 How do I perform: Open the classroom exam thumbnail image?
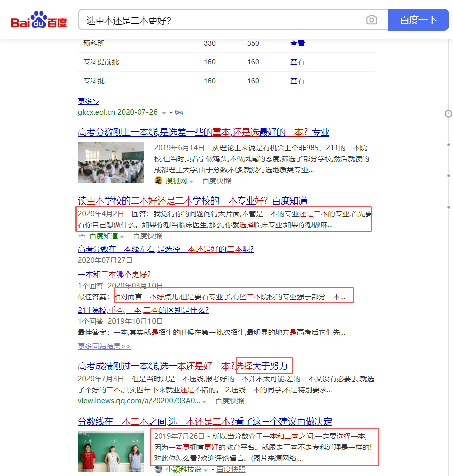[x=111, y=163]
